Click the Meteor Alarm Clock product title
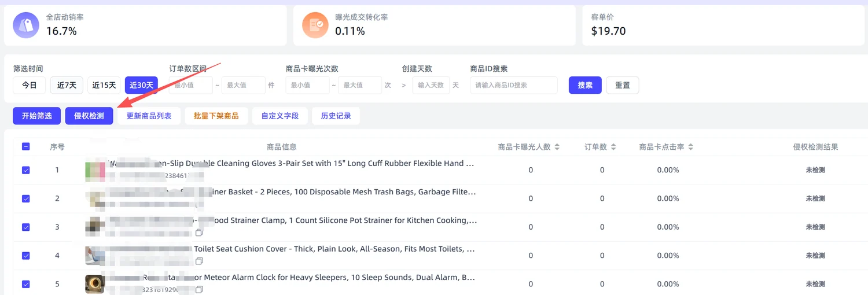The height and width of the screenshot is (295, 868). (x=292, y=278)
